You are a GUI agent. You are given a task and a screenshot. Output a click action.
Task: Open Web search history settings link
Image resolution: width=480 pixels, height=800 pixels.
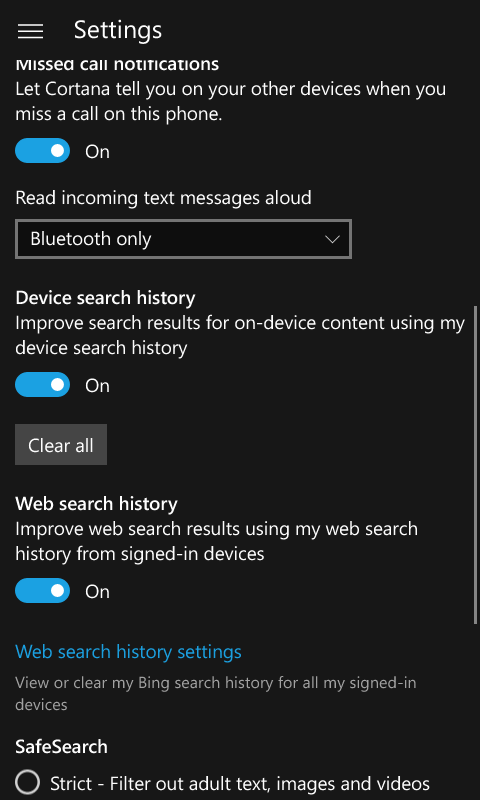pos(129,652)
